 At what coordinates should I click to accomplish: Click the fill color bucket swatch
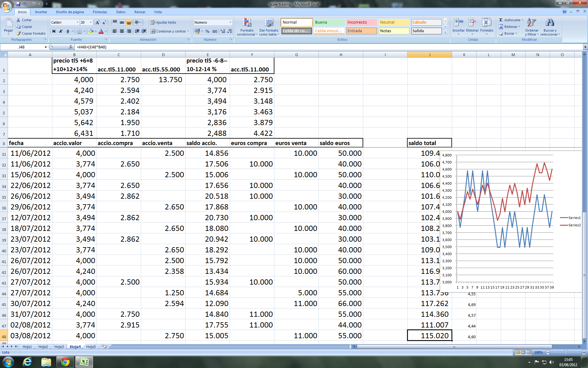pos(91,31)
